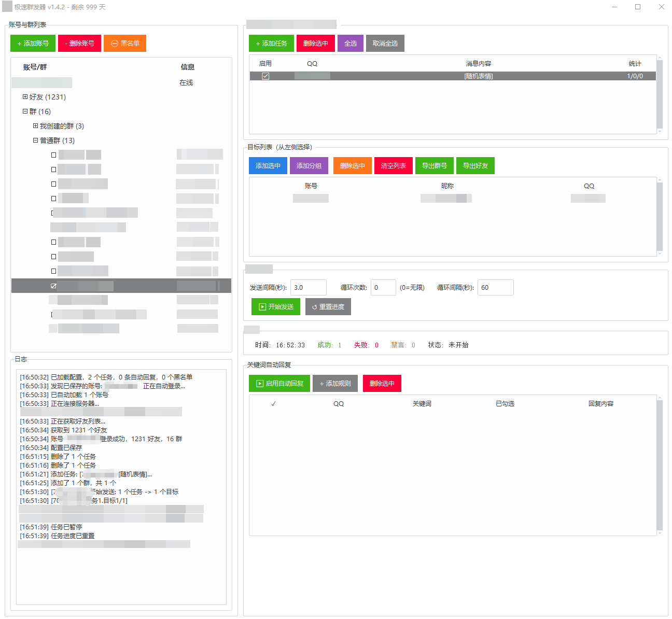Image resolution: width=672 pixels, height=619 pixels.
Task: Collapse the 普通群 (13) node
Action: click(x=35, y=140)
